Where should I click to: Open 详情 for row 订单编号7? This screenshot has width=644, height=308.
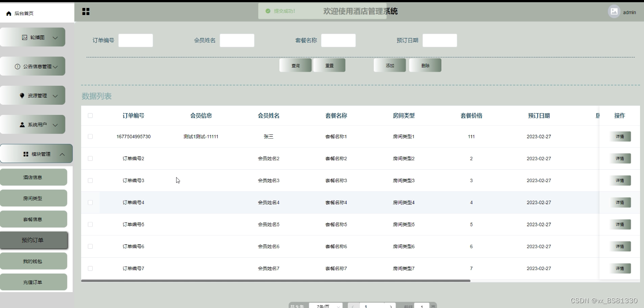620,268
